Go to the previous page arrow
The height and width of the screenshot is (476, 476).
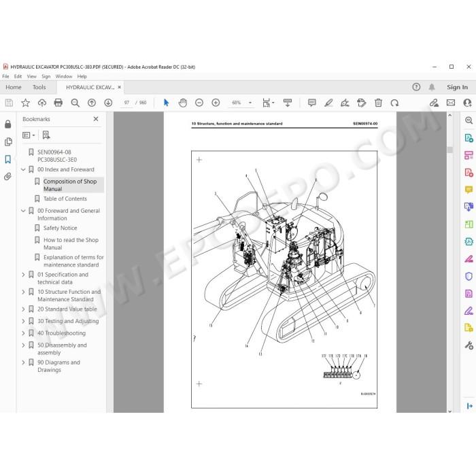click(92, 103)
